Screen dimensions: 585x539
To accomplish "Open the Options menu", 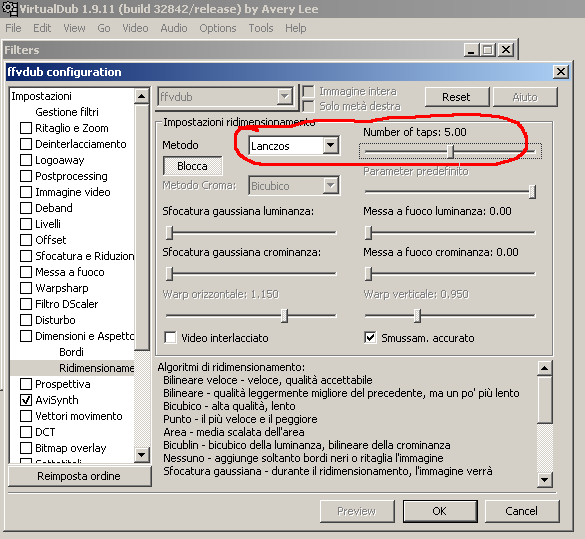I will click(218, 28).
